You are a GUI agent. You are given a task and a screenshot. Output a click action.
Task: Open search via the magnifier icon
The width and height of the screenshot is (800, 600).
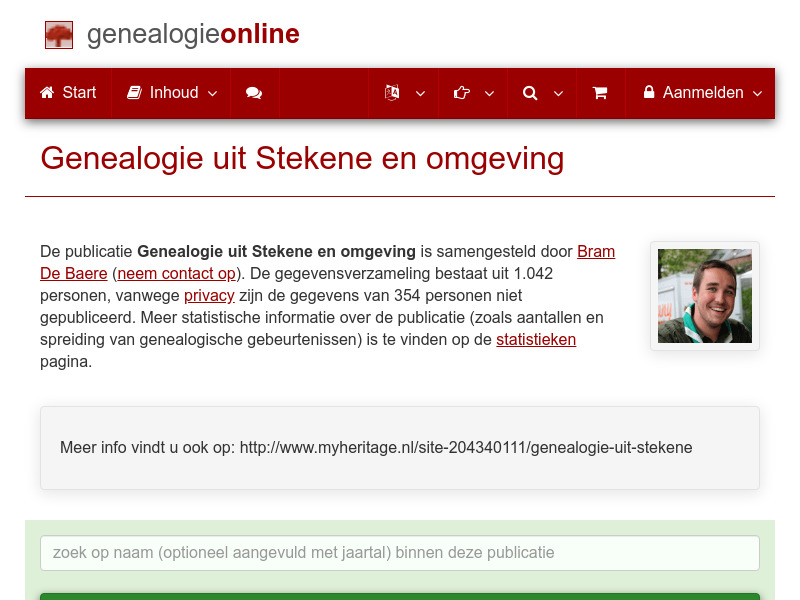point(529,92)
